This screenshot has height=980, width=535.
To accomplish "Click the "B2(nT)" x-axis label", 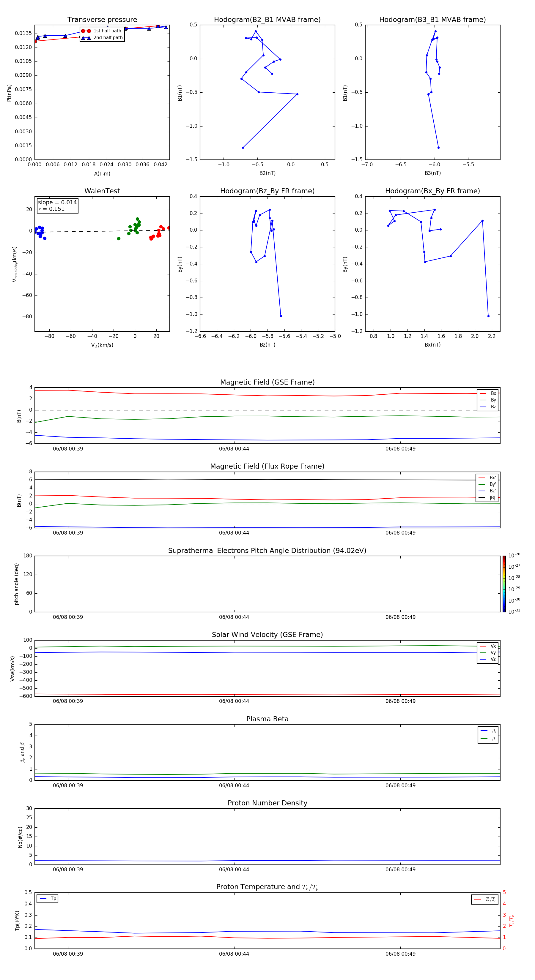I will (x=267, y=173).
